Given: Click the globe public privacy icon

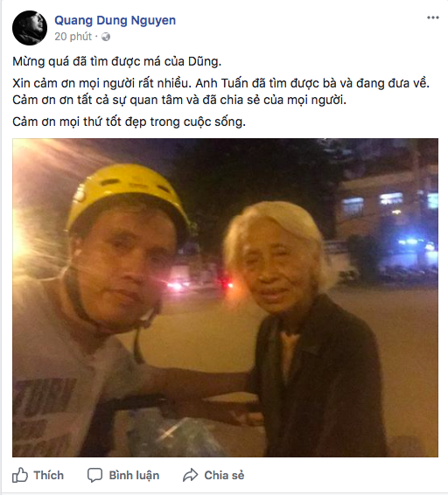Looking at the screenshot, I should (106, 37).
